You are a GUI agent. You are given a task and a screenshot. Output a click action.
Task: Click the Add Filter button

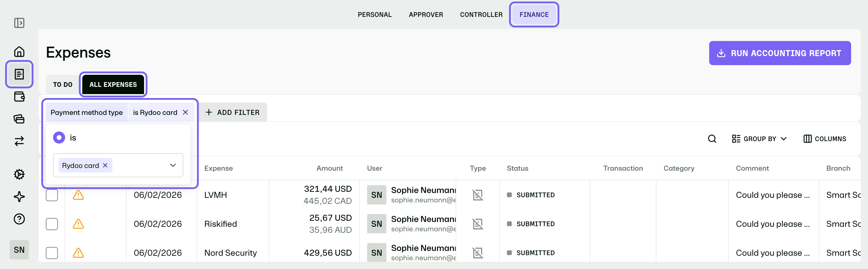(232, 112)
